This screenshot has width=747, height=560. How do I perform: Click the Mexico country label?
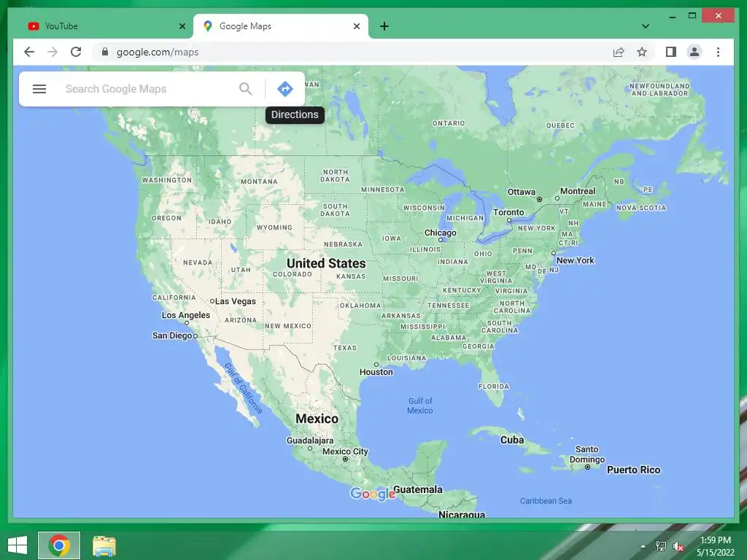(x=317, y=419)
